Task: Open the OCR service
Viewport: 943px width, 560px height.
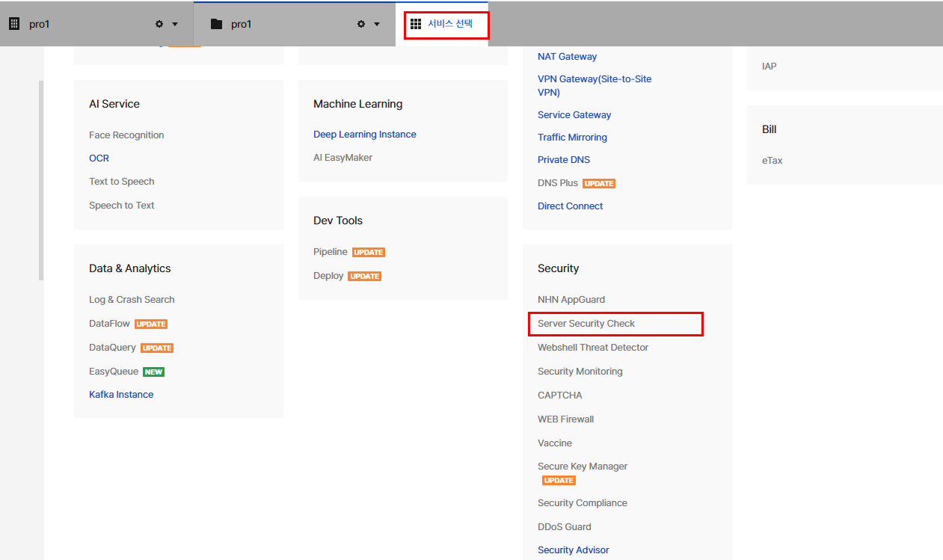Action: 99,159
